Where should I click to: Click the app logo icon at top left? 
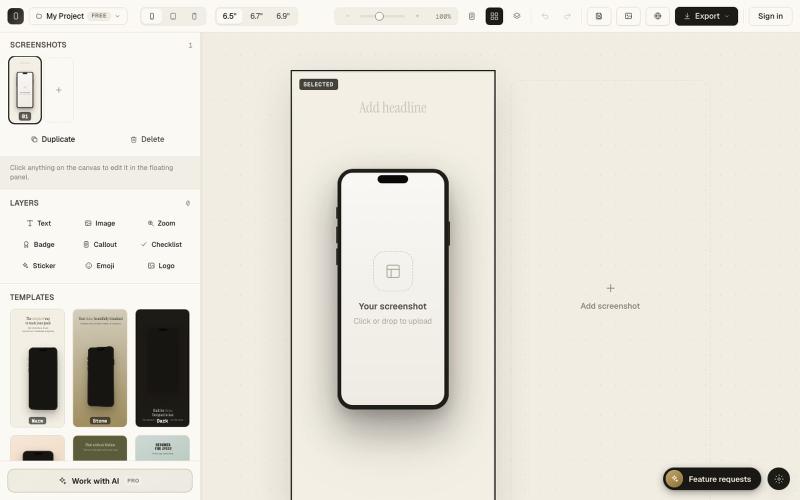click(15, 16)
